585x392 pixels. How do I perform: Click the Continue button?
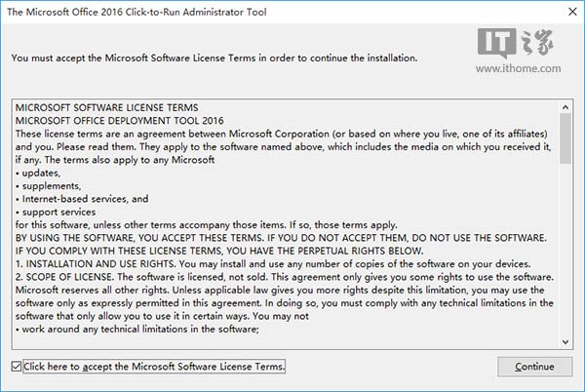click(x=534, y=367)
